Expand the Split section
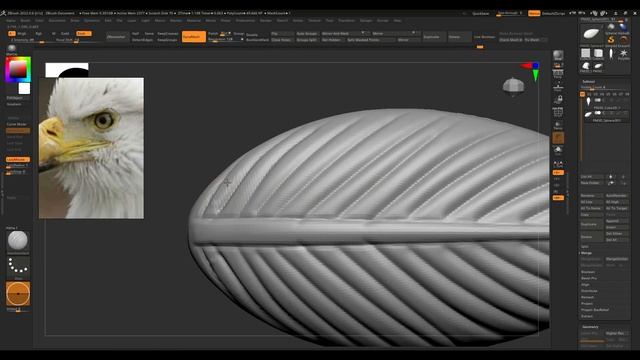 (585, 247)
